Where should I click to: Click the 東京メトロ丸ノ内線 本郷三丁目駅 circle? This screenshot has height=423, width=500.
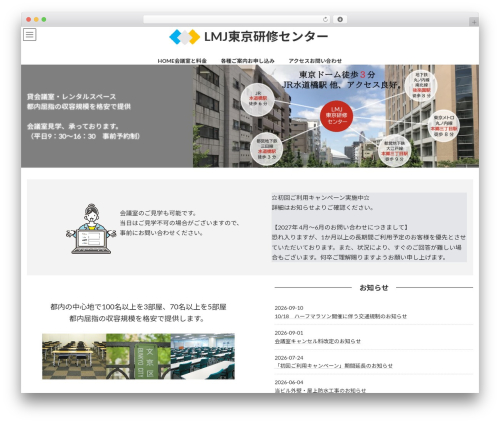pyautogui.click(x=444, y=126)
